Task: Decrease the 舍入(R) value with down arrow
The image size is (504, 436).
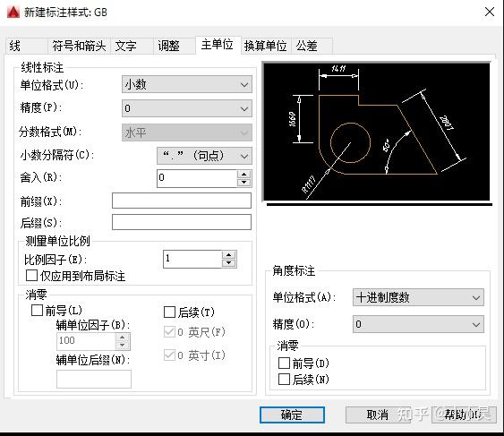Action: (244, 183)
